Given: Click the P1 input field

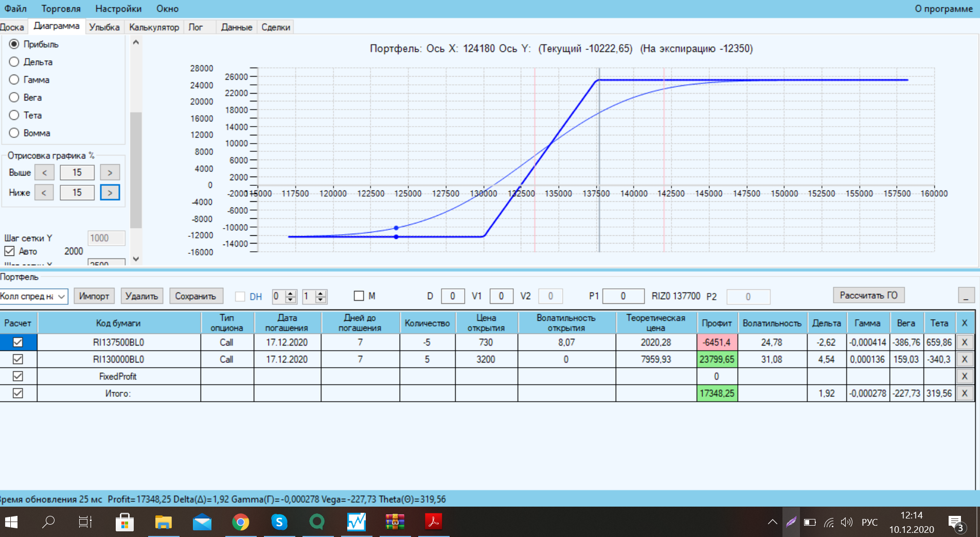Looking at the screenshot, I should tap(623, 296).
